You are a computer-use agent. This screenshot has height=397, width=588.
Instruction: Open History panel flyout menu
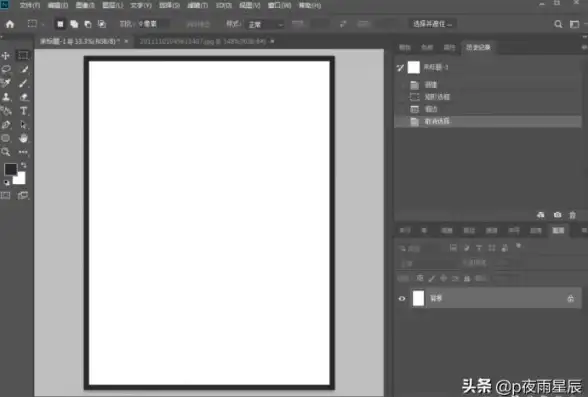(x=584, y=47)
